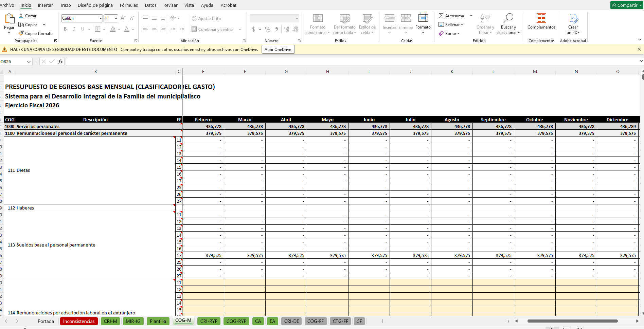
Task: Click the Abrir OneDrive button
Action: (278, 50)
